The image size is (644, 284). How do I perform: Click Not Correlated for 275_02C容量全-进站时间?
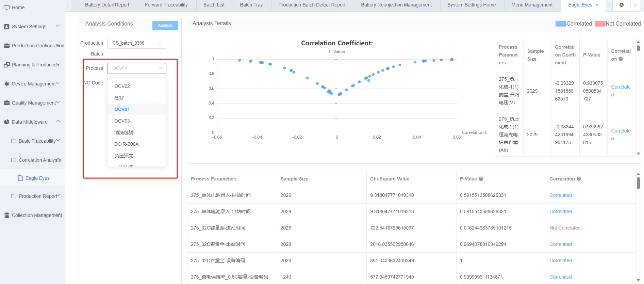coord(565,228)
